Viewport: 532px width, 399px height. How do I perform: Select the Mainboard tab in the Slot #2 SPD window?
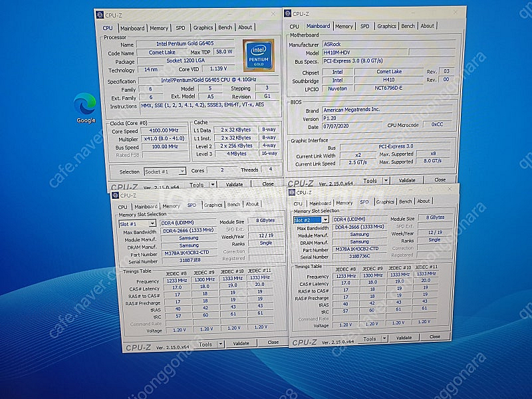point(320,203)
